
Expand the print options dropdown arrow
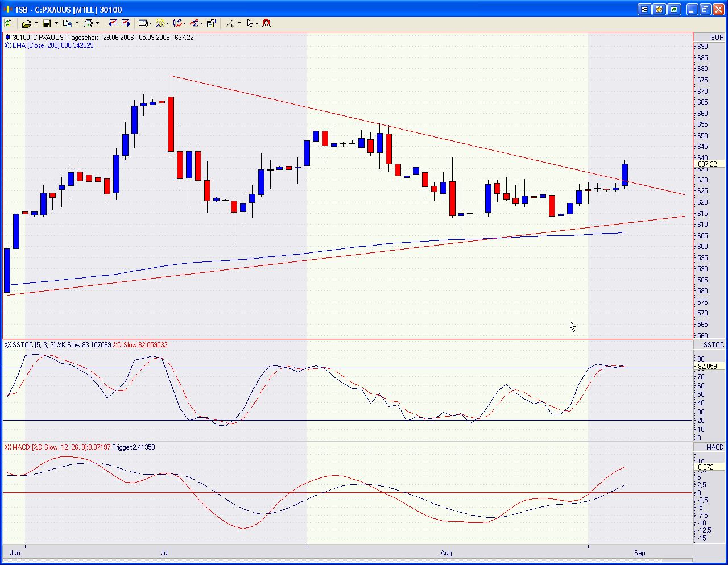(x=98, y=23)
